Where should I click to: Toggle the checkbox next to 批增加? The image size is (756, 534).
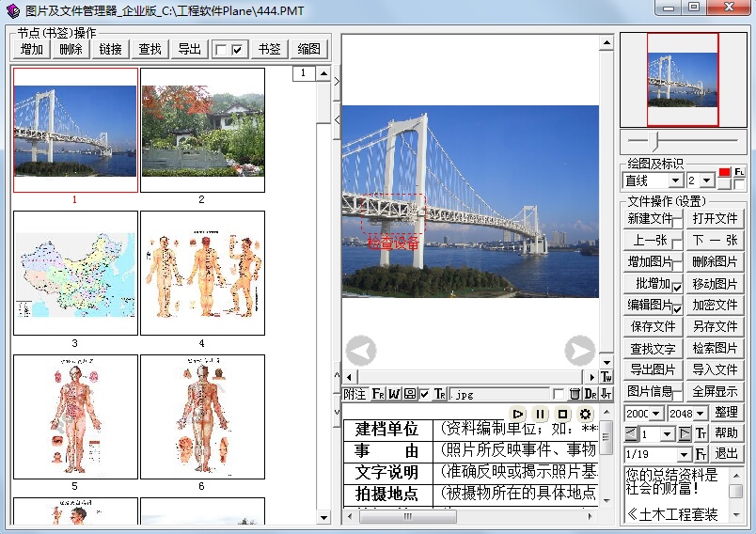[677, 288]
